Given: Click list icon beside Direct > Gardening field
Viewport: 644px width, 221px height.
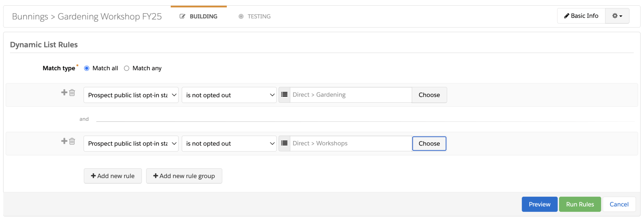Looking at the screenshot, I should click(x=284, y=95).
